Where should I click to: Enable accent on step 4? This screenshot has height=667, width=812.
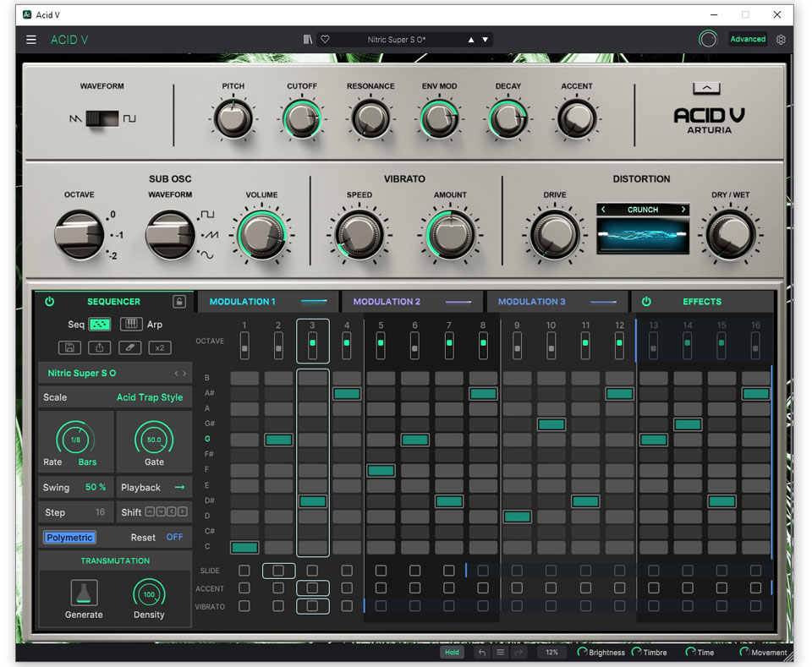(x=347, y=588)
